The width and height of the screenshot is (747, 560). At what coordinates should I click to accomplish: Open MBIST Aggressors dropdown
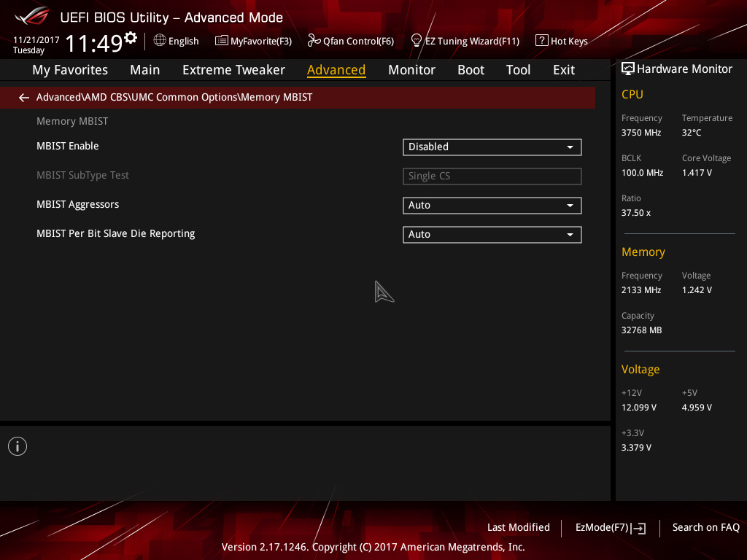point(492,205)
